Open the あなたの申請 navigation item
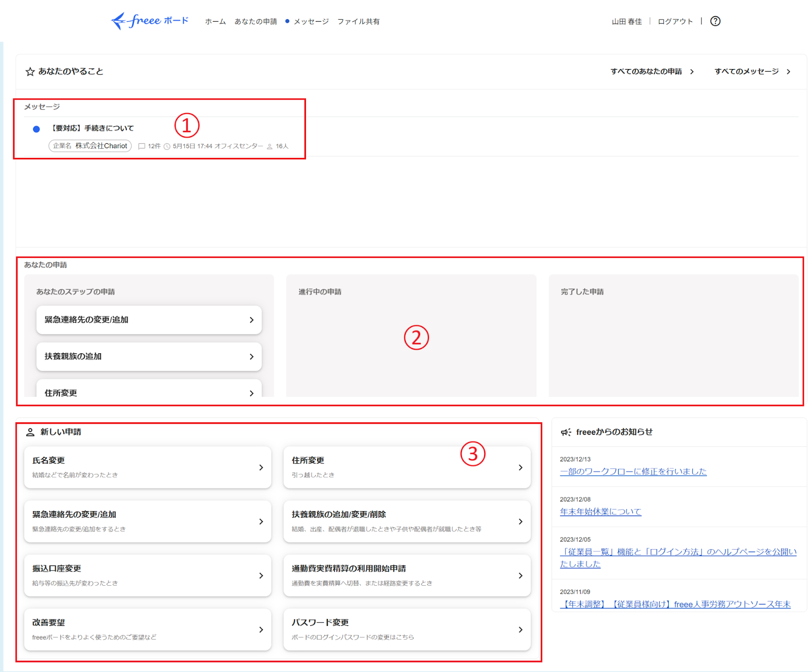 click(256, 21)
